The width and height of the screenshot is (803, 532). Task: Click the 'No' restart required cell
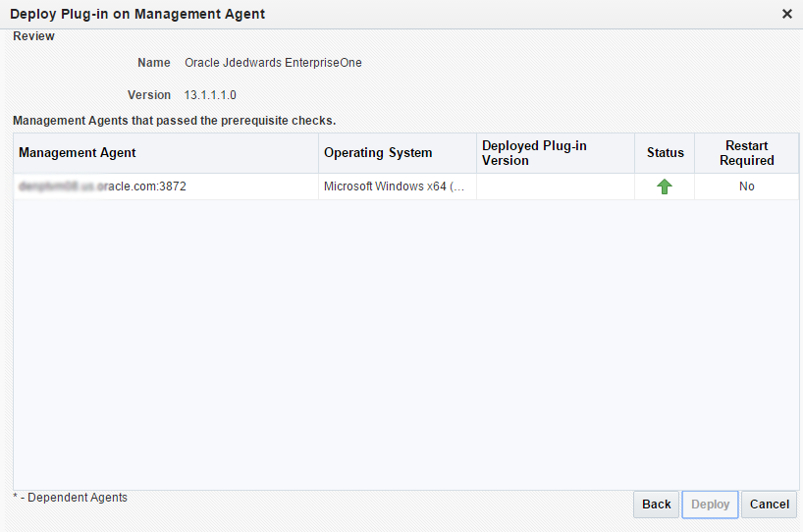click(x=746, y=186)
